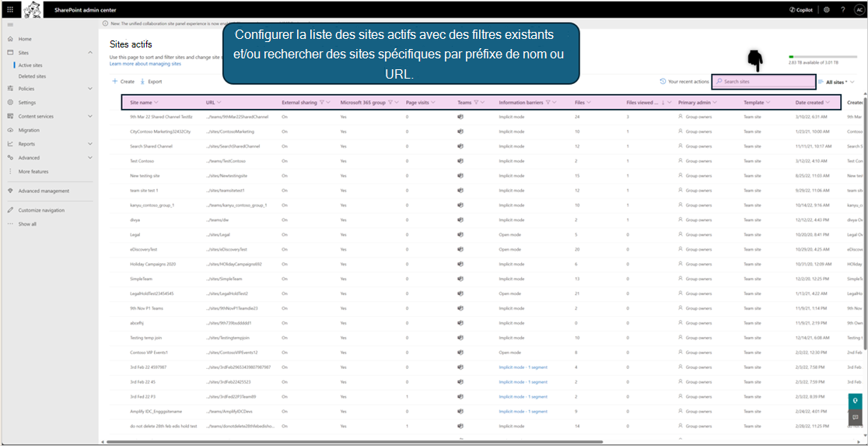
Task: Click the URL .../teams/kanyu_contoso_group_1
Action: [236, 205]
